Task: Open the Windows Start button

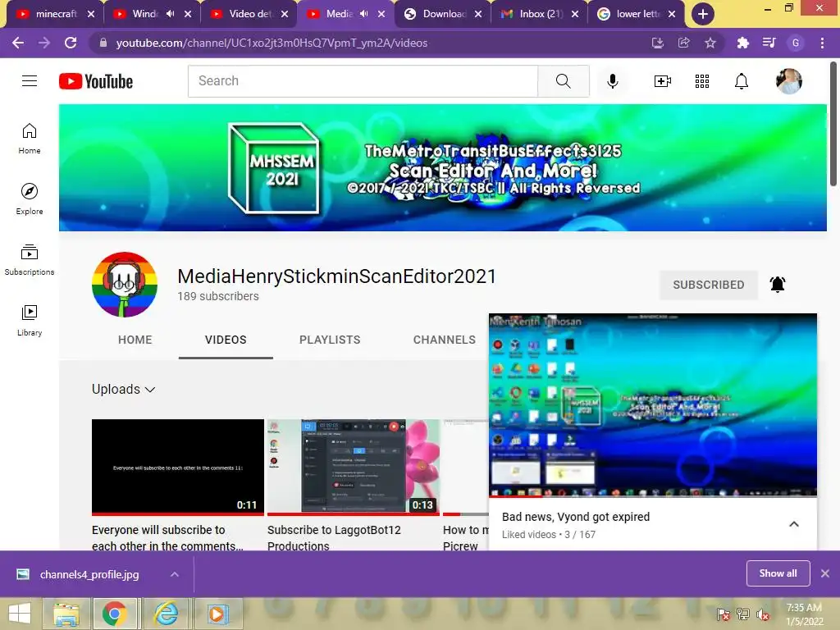Action: click(x=20, y=614)
